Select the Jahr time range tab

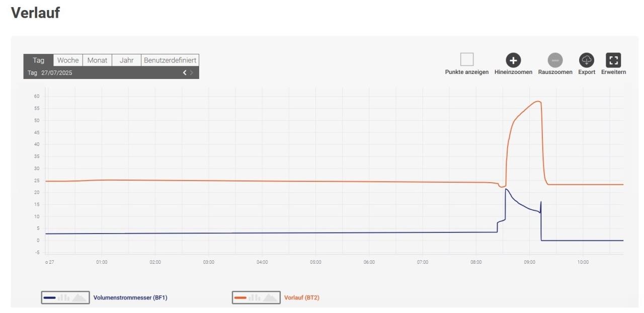click(126, 60)
